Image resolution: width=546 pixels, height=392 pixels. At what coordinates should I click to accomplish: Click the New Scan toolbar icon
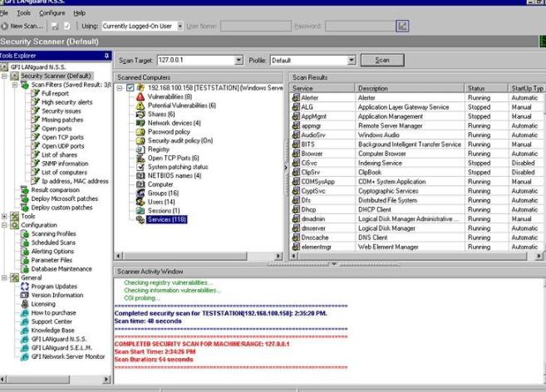tap(4, 26)
